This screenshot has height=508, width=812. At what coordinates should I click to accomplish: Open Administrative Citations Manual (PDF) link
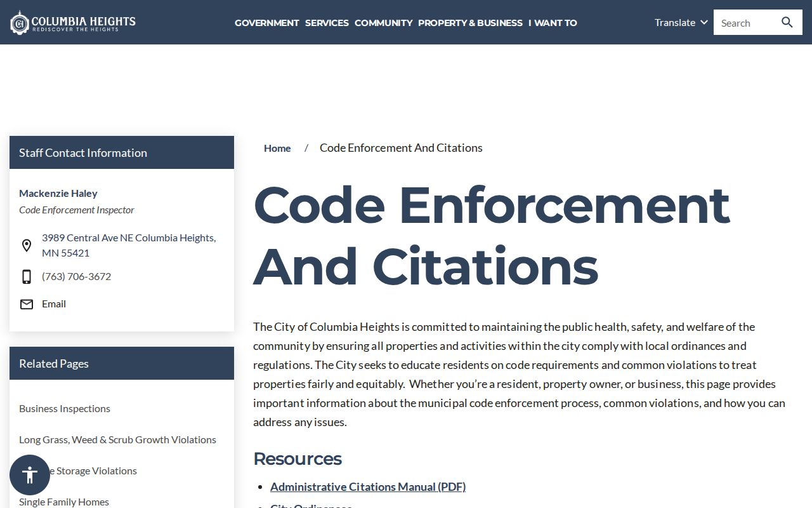368,487
